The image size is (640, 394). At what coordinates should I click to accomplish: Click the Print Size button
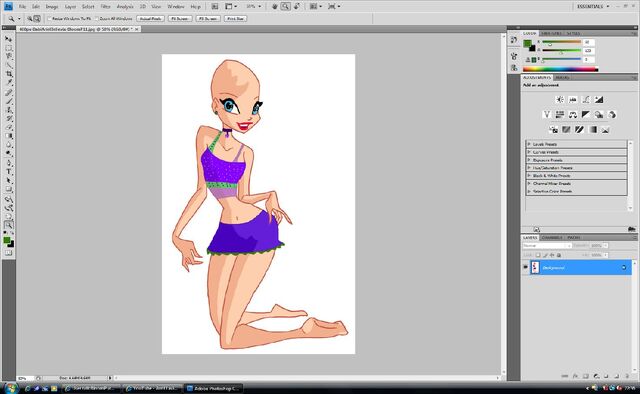236,19
